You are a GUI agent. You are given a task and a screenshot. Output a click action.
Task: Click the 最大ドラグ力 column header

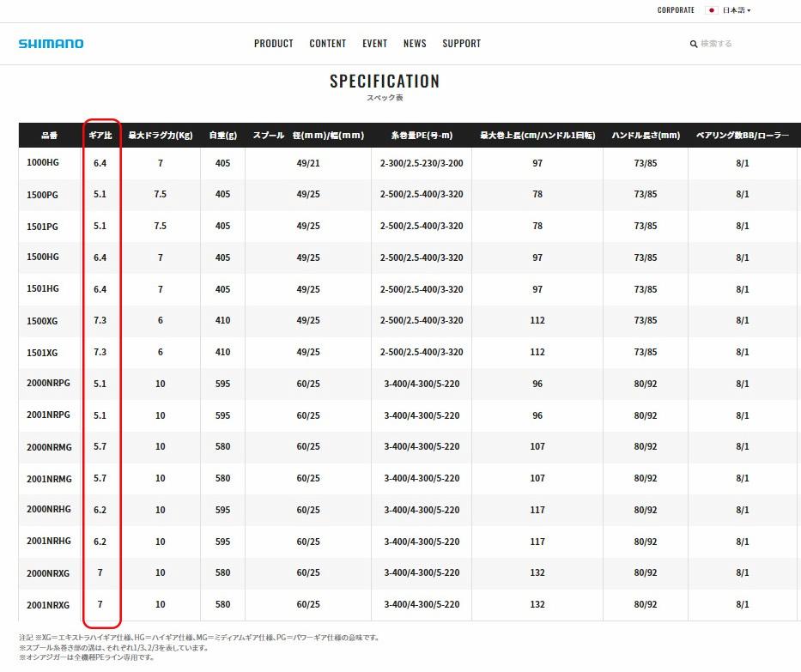tap(160, 133)
